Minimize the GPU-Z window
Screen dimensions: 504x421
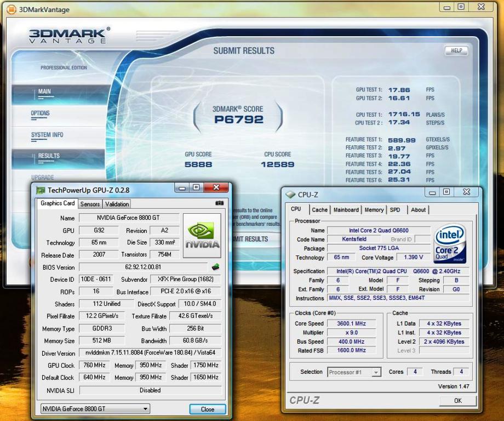[x=182, y=187]
